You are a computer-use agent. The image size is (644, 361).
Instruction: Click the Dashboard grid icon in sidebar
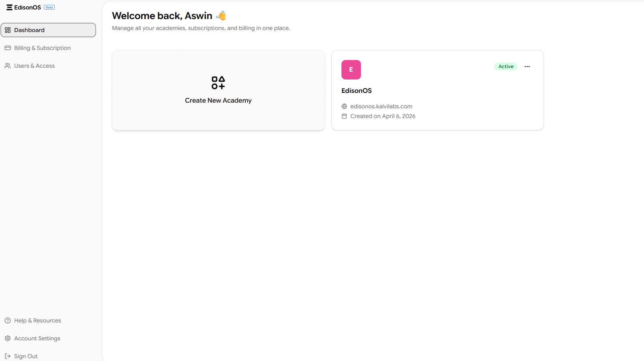(x=8, y=30)
